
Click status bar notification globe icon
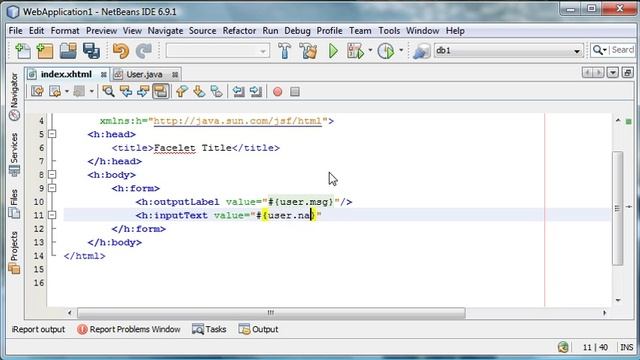tap(563, 347)
